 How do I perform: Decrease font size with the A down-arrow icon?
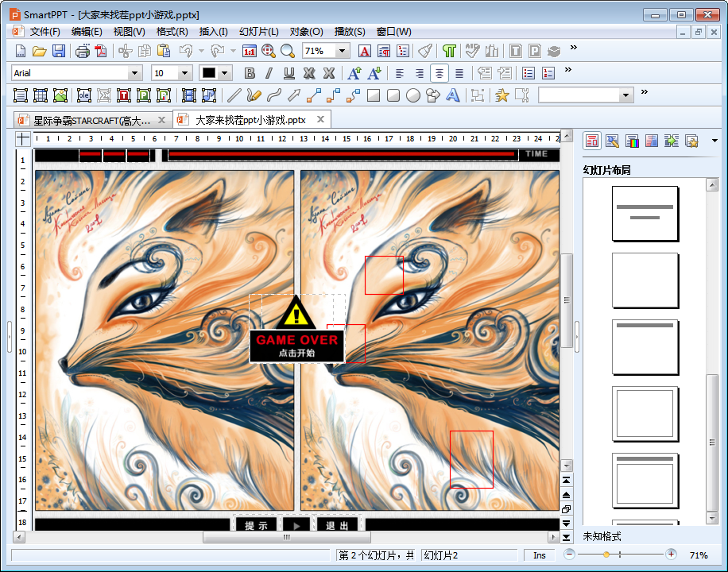point(374,73)
